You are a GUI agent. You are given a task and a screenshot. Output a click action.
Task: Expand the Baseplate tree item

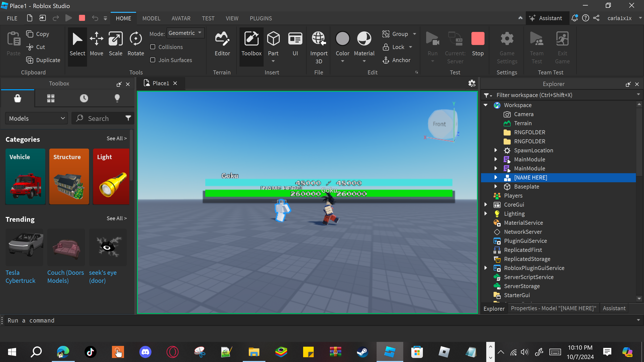495,187
